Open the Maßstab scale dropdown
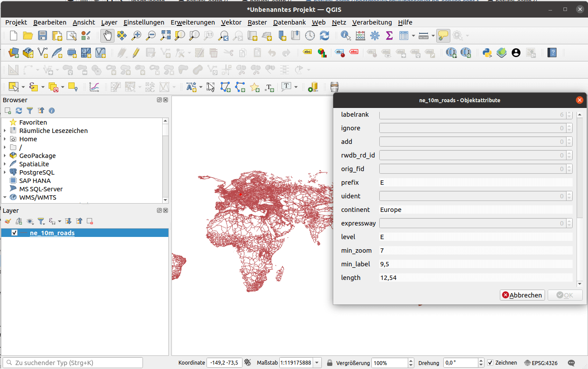This screenshot has height=369, width=588. click(317, 363)
